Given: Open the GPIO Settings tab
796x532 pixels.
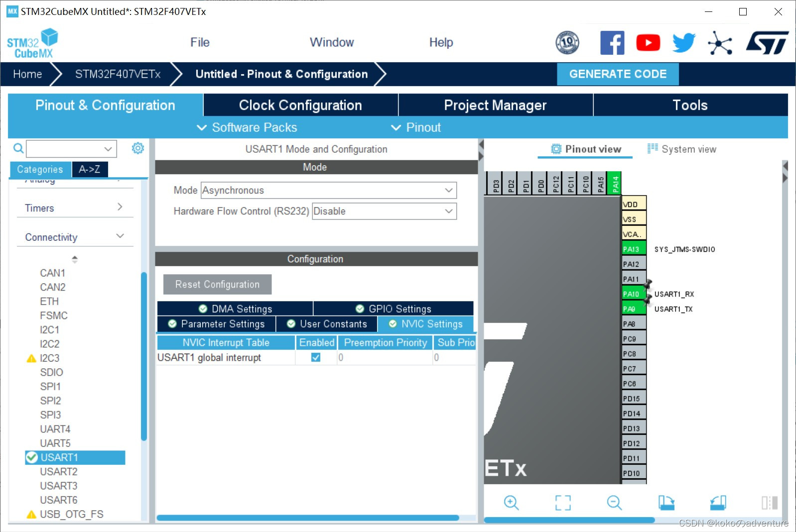Looking at the screenshot, I should [x=394, y=309].
